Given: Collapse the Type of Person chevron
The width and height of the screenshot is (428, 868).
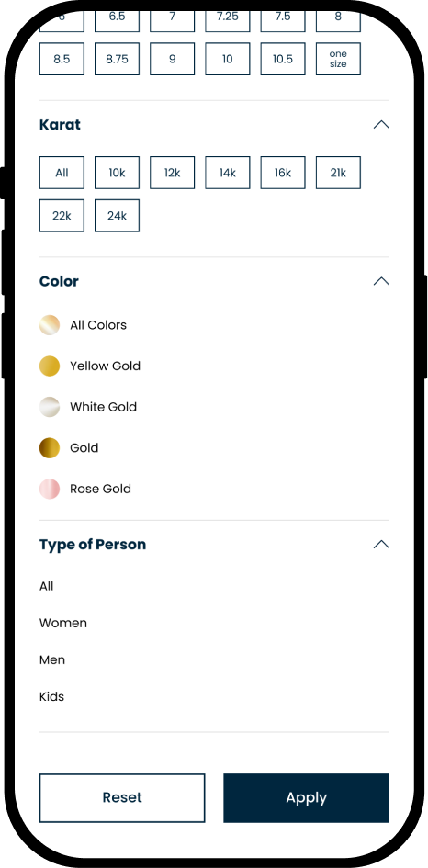Looking at the screenshot, I should [x=381, y=544].
